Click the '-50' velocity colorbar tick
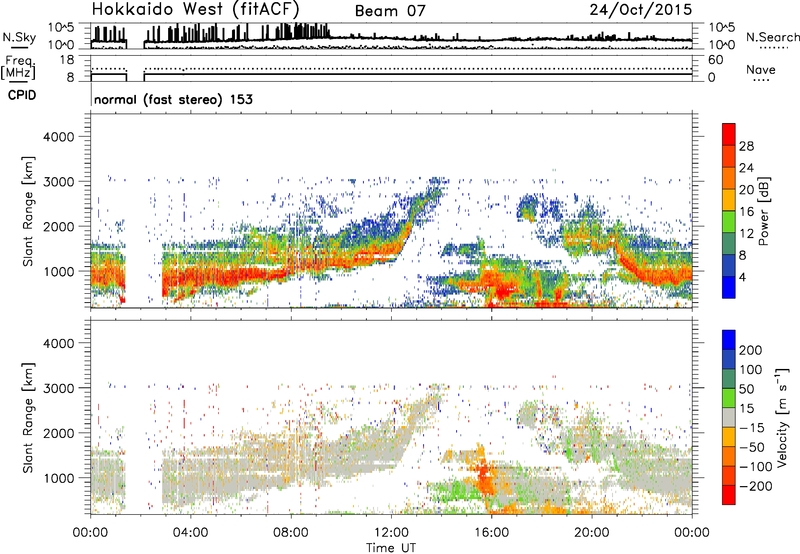 752,447
